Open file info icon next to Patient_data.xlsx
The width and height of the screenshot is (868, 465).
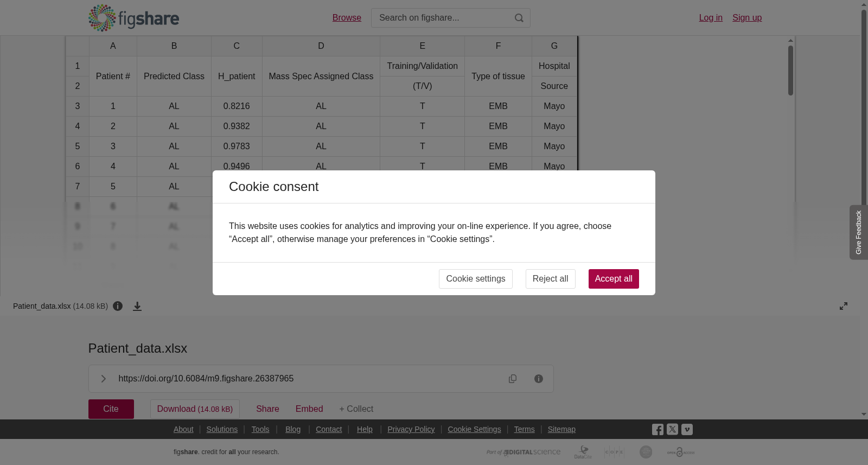point(118,306)
